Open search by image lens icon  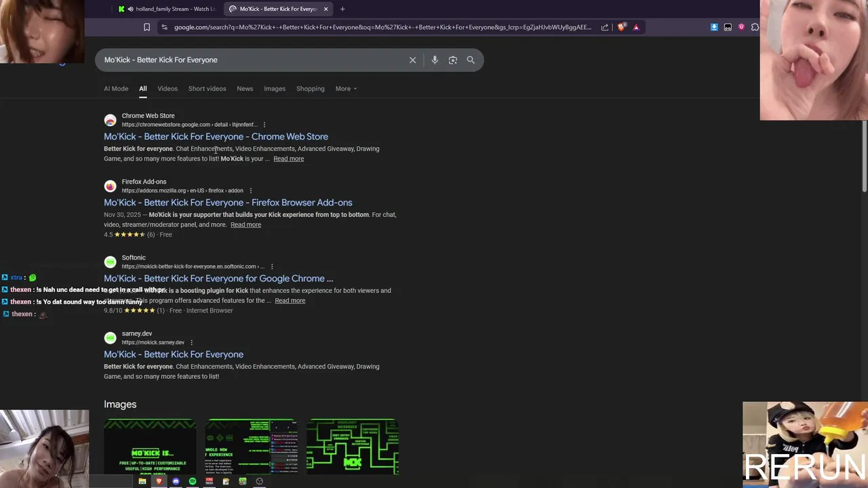tap(453, 60)
